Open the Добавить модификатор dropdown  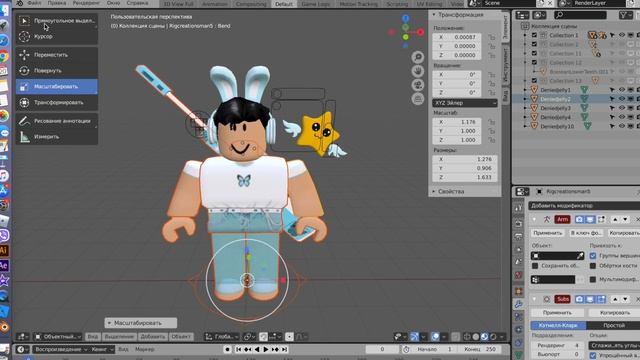click(584, 206)
